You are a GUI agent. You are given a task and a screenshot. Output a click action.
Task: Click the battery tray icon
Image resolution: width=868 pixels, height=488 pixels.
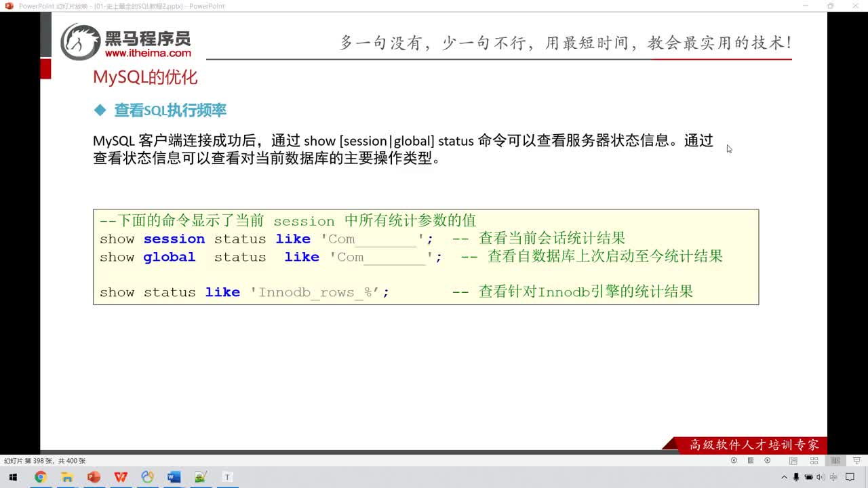(x=808, y=477)
